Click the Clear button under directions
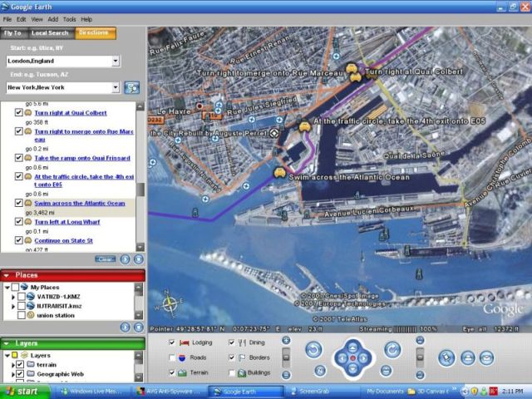The image size is (532, 399). coord(104,259)
